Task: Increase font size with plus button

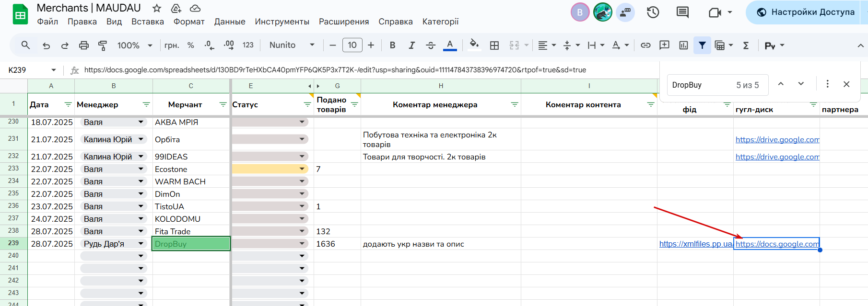Action: pyautogui.click(x=371, y=45)
